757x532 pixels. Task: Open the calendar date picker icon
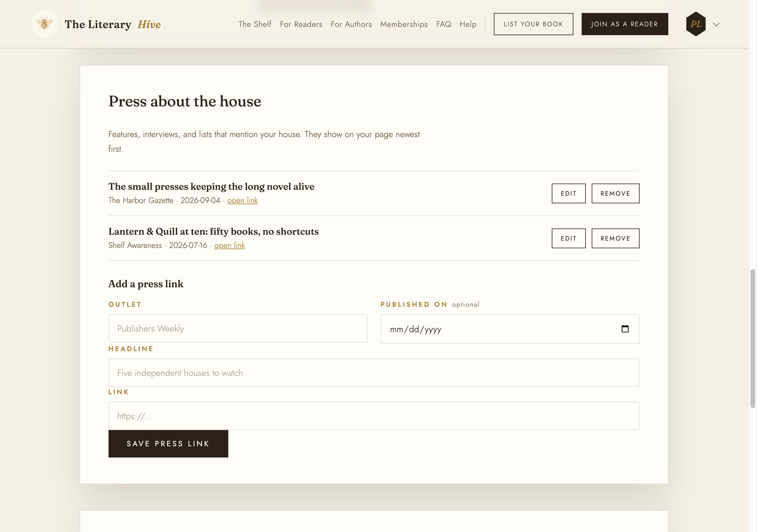(x=625, y=329)
